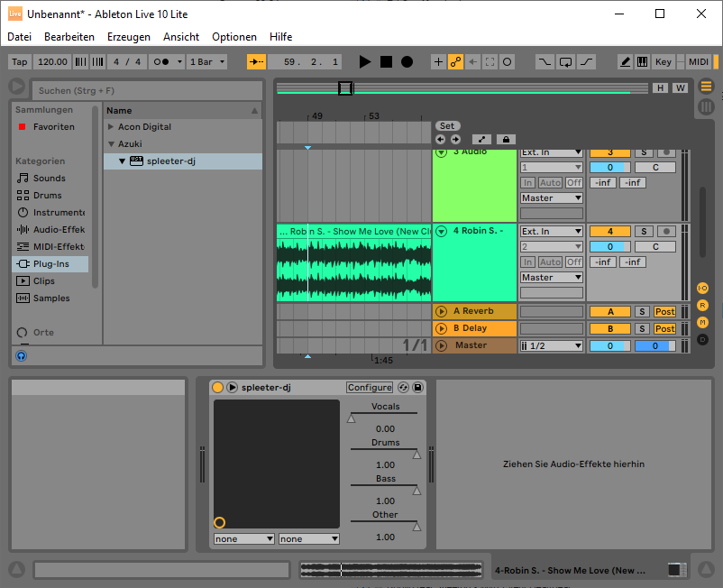Viewport: 723px width, 588px height.
Task: Open Master output 1/2 dropdown
Action: (552, 345)
